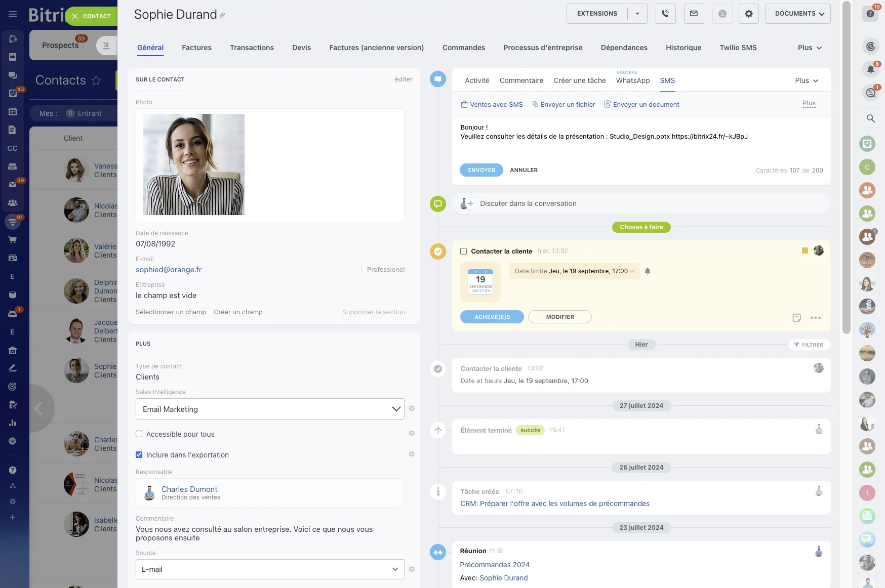Click the yellow color marker on task
The height and width of the screenshot is (588, 885).
pos(804,250)
